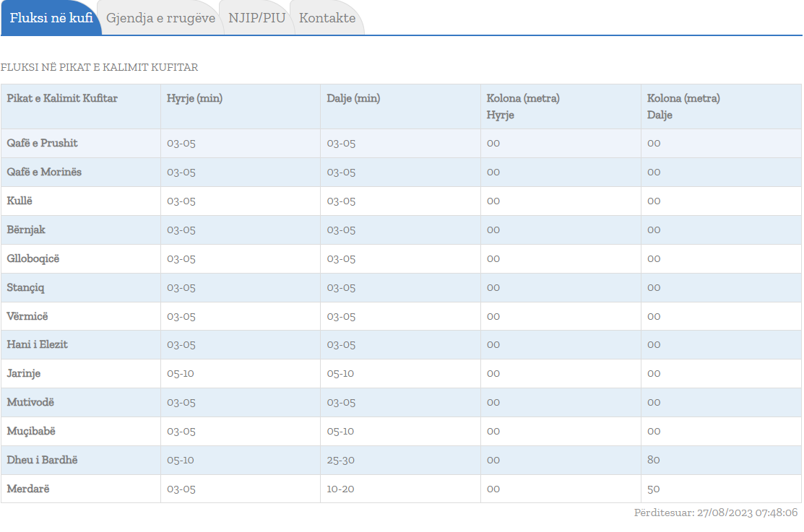Screen dimensions: 804x532
Task: Click the Pikat e Kalimit Kufitar header
Action: point(62,98)
